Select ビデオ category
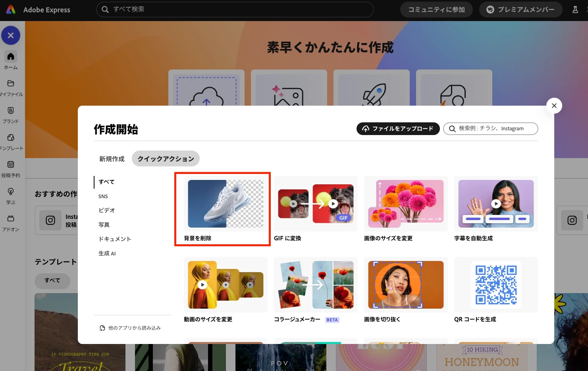Viewport: 588px width, 371px height. tap(107, 211)
